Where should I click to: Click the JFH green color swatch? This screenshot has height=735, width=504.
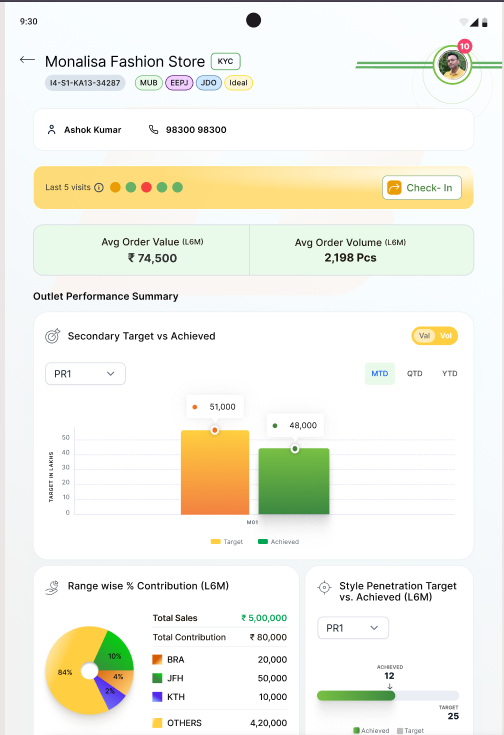(157, 678)
